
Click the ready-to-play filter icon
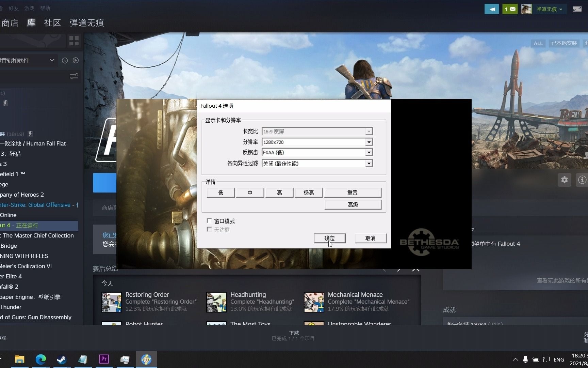pos(76,60)
